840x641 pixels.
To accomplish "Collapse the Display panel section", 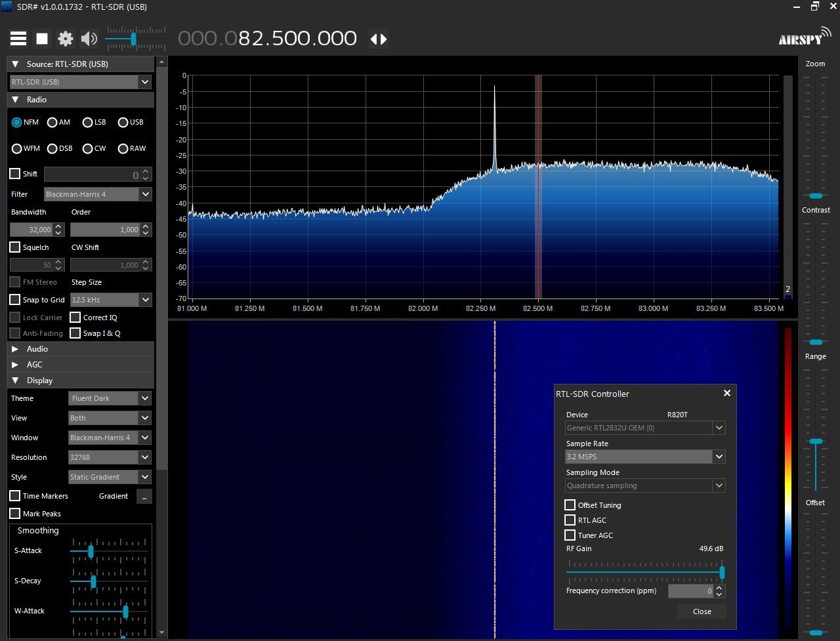I will [x=39, y=381].
